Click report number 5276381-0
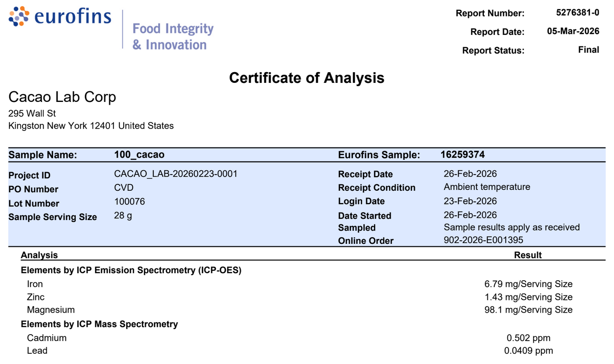 pos(577,13)
